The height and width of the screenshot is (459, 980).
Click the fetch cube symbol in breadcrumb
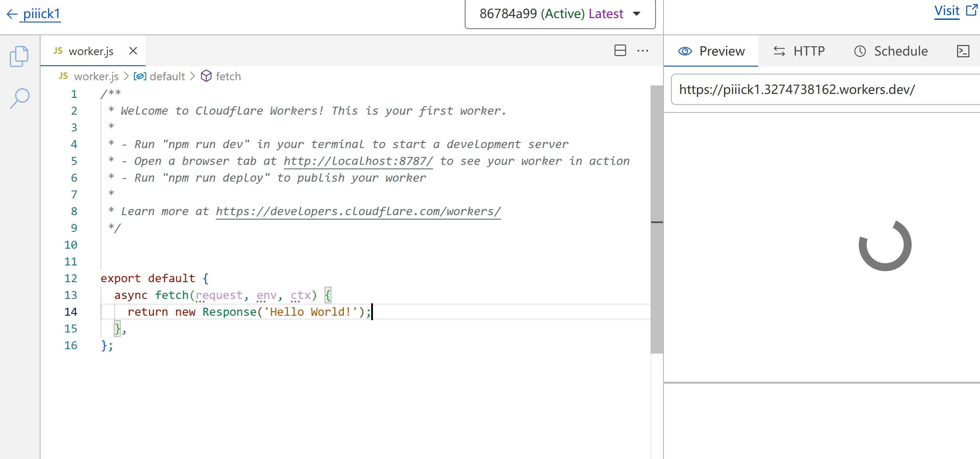[x=206, y=76]
